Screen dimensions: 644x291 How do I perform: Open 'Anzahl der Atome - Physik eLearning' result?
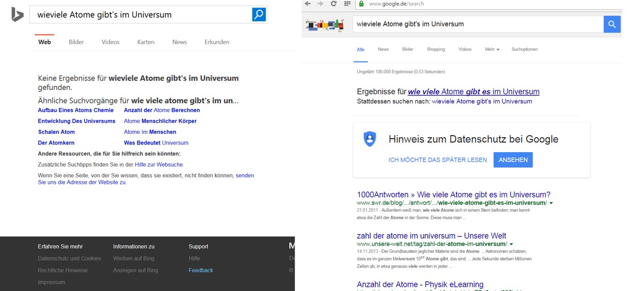420,285
